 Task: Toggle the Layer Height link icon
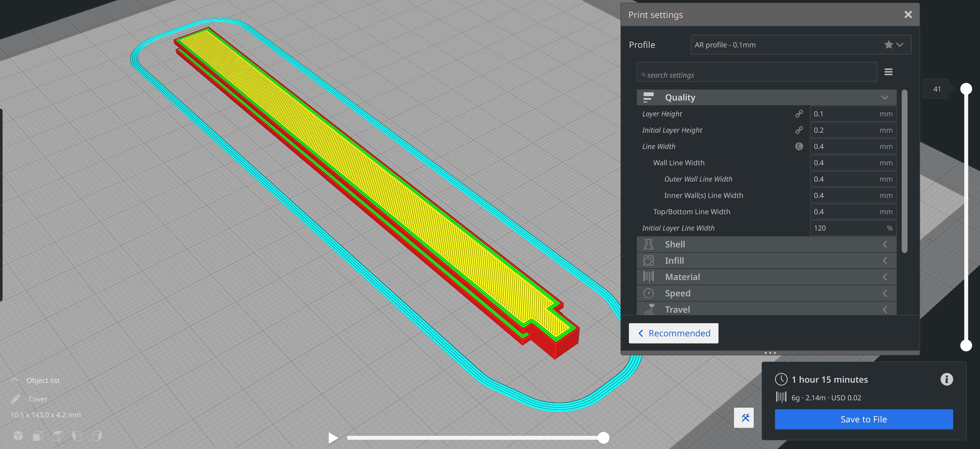click(x=799, y=114)
